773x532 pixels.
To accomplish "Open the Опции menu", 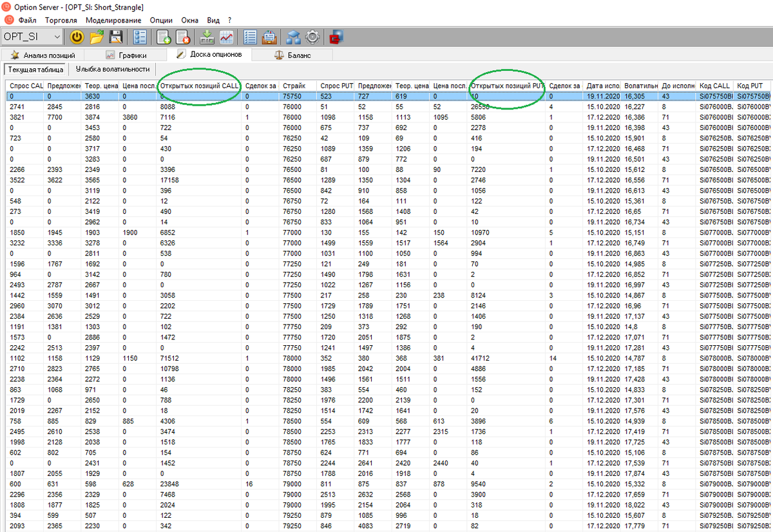I will (160, 20).
